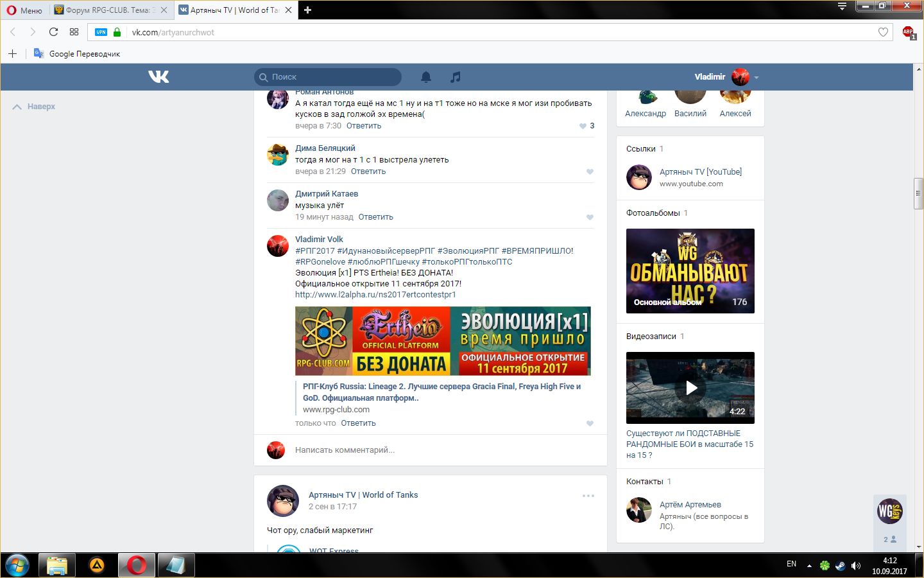Open Vladimir Volk's profile name
Screen dimensions: 924x578
pos(319,240)
